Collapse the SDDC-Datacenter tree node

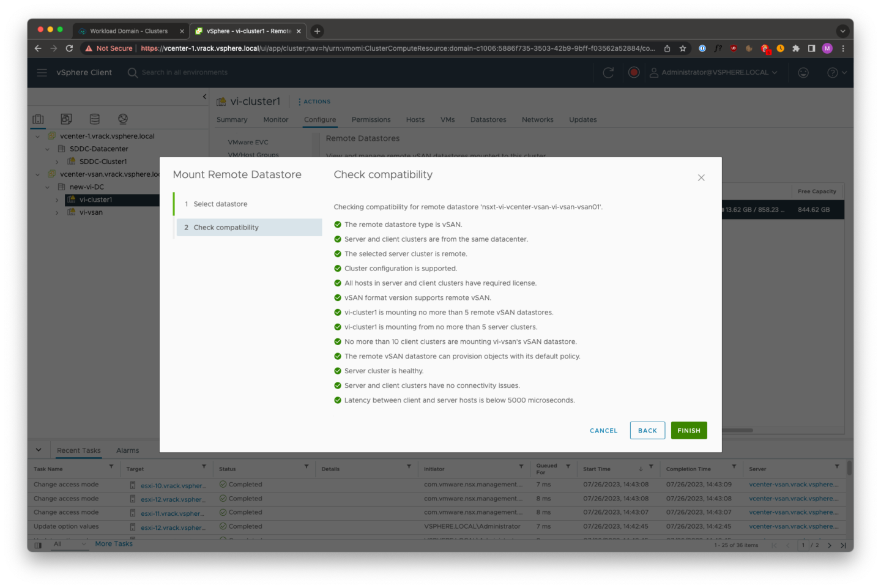click(47, 149)
